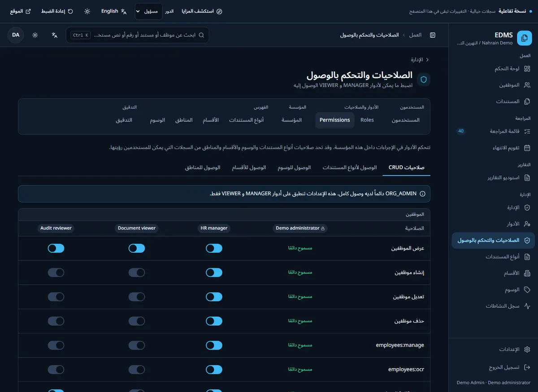Click the Audit reviewer column badge

[x=56, y=228]
